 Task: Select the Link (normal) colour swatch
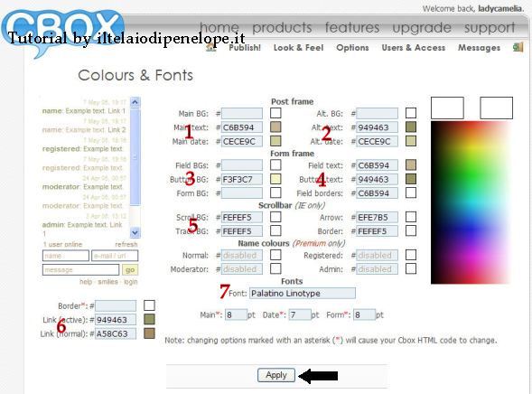click(x=149, y=333)
